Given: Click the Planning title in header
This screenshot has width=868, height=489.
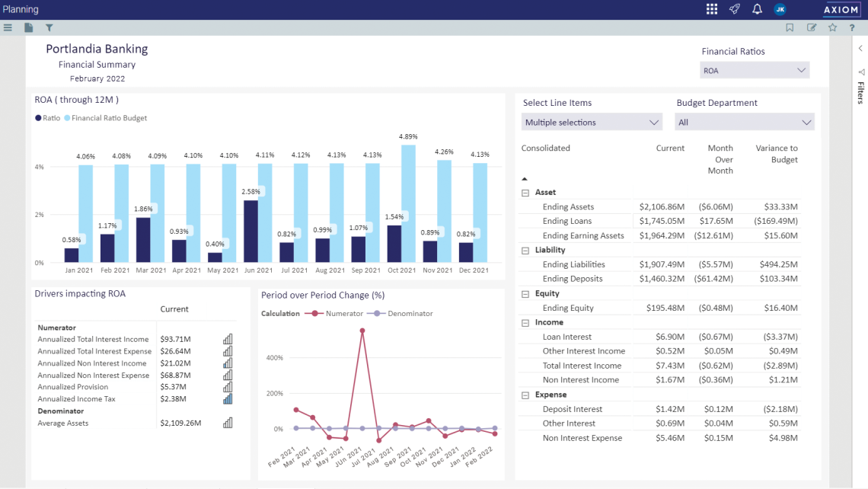Looking at the screenshot, I should pyautogui.click(x=21, y=9).
